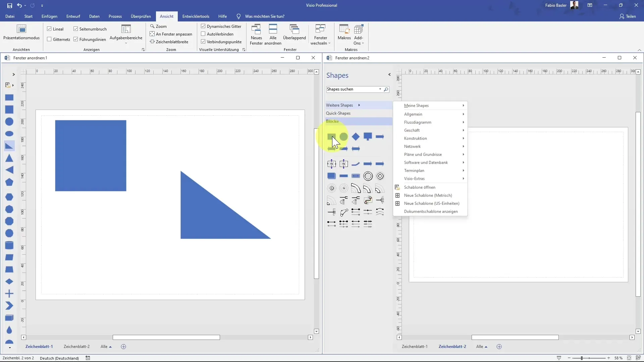Open Makros icon

coord(344,33)
